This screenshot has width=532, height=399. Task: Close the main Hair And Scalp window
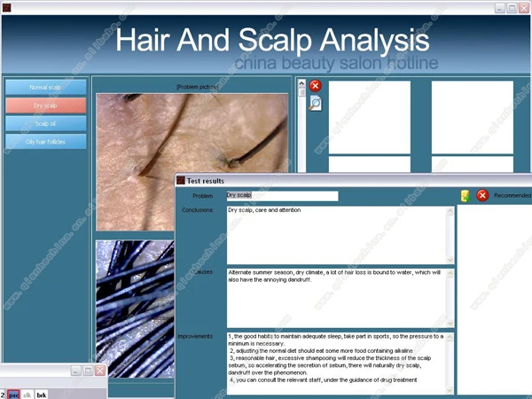(x=524, y=8)
